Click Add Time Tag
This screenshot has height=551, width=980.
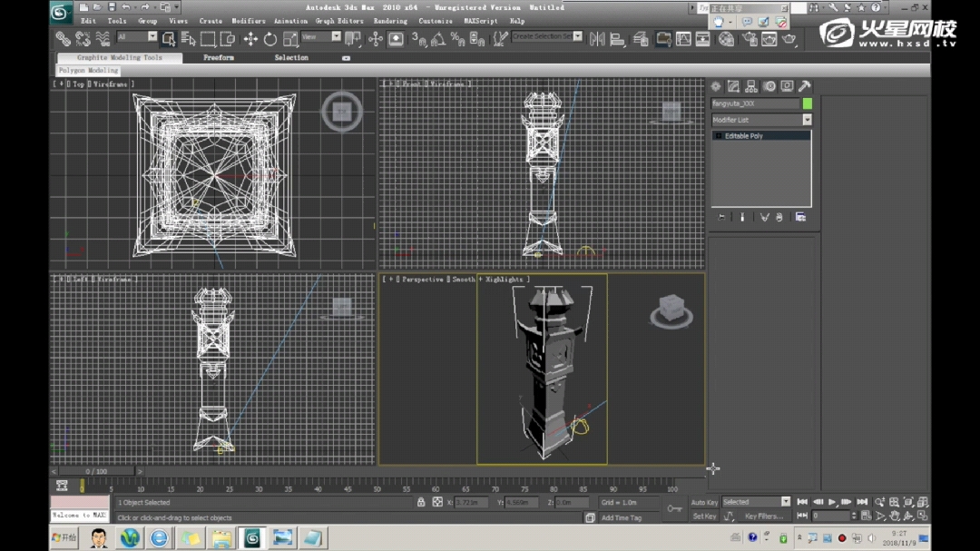coord(622,517)
